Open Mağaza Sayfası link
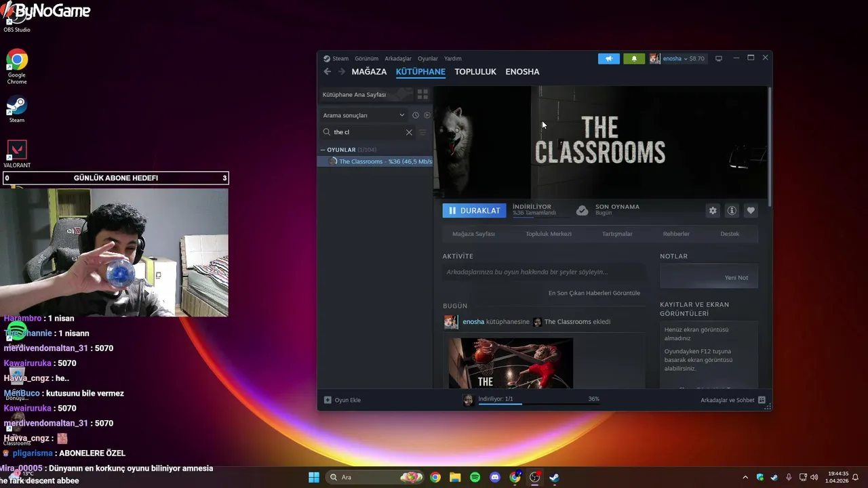Screen dimensions: 868x488 point(473,234)
